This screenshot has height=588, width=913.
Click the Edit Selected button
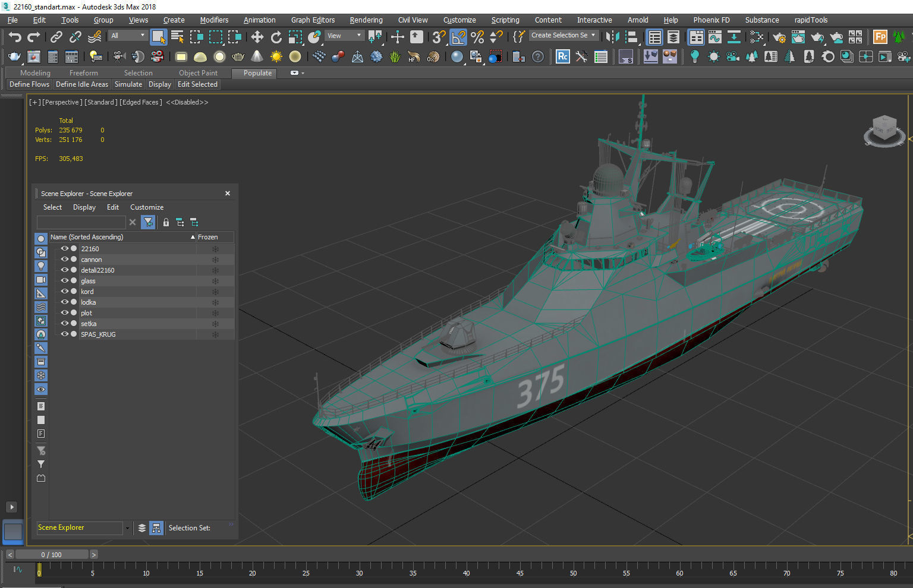click(x=197, y=84)
